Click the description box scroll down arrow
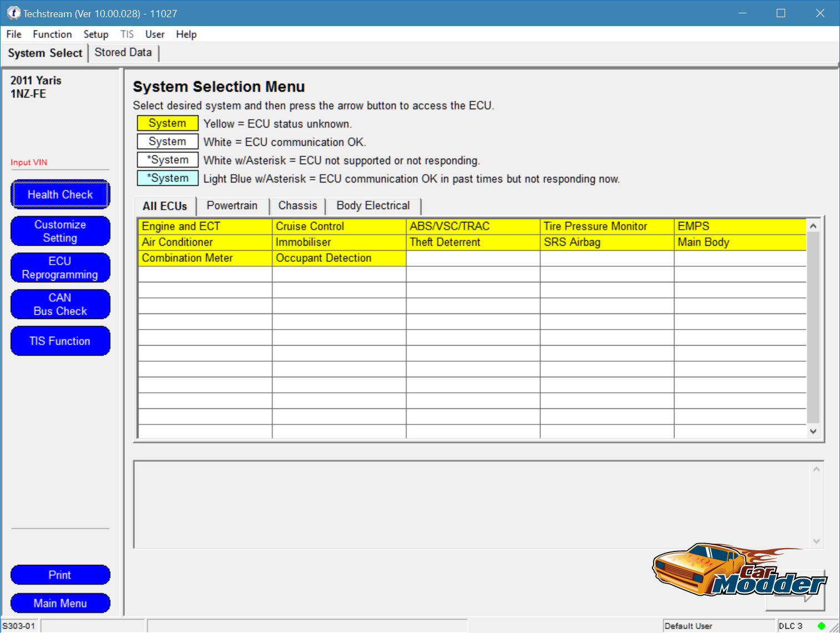The width and height of the screenshot is (840, 633). pyautogui.click(x=816, y=541)
